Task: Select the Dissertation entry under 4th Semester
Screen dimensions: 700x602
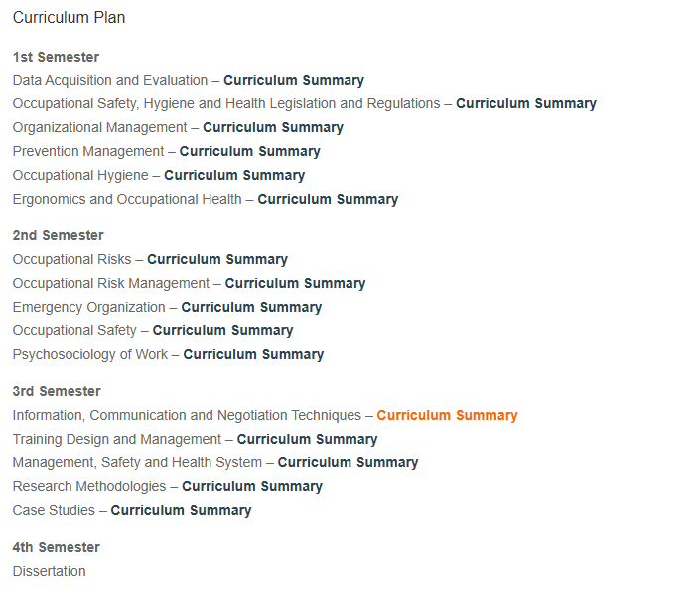Action: coord(49,571)
